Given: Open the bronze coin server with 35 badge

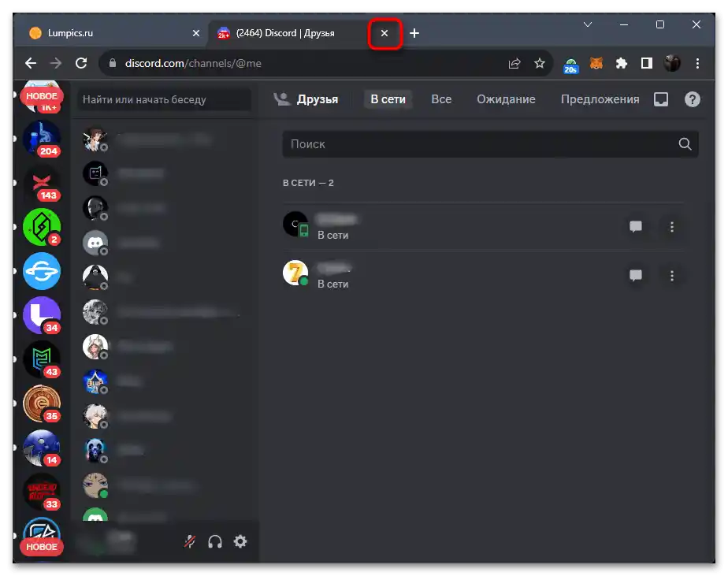Looking at the screenshot, I should coord(42,403).
